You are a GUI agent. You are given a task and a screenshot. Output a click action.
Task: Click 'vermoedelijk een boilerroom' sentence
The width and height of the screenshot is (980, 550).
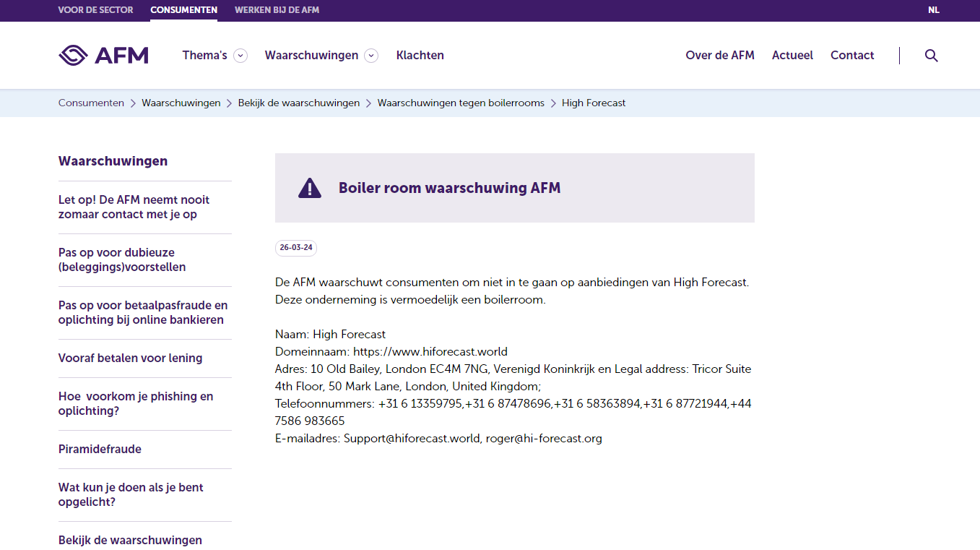[x=410, y=300]
